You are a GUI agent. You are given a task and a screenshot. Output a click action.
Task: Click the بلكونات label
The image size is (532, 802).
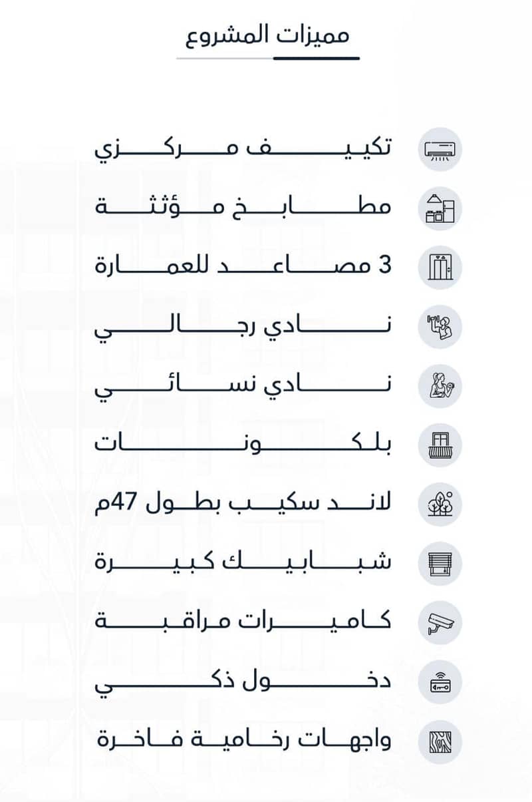(x=244, y=443)
